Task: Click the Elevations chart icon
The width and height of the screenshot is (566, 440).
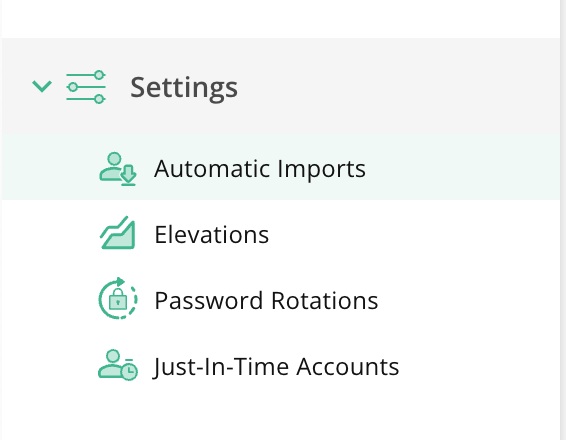Action: click(118, 233)
